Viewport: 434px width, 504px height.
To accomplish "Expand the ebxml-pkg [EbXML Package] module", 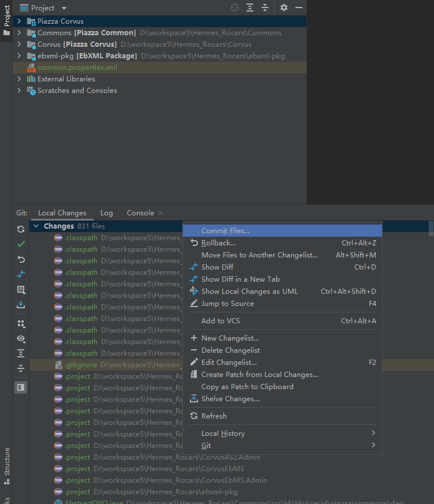I will [x=19, y=56].
